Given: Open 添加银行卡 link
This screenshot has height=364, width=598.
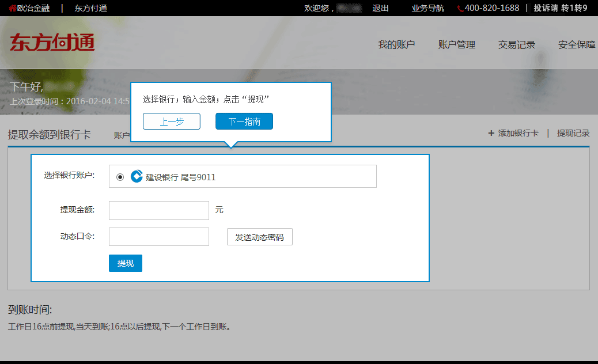Looking at the screenshot, I should [518, 133].
